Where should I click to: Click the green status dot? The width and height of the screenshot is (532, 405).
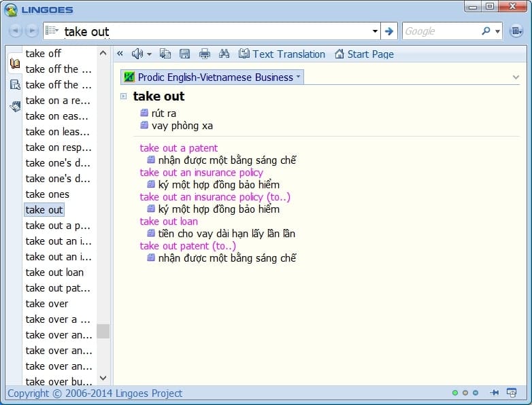click(x=455, y=393)
